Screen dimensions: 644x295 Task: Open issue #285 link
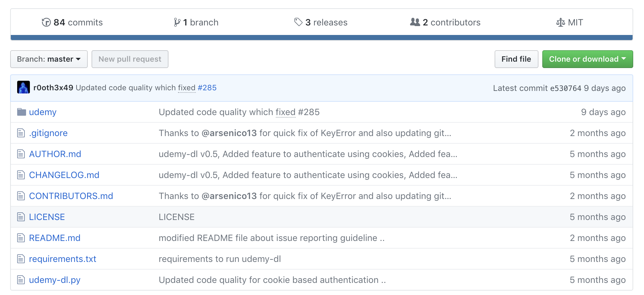point(207,88)
